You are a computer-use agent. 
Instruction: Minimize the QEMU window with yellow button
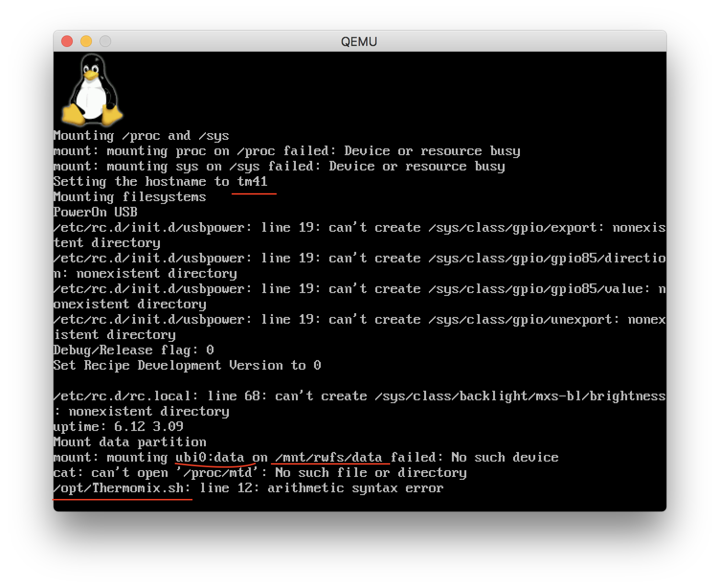(x=86, y=41)
